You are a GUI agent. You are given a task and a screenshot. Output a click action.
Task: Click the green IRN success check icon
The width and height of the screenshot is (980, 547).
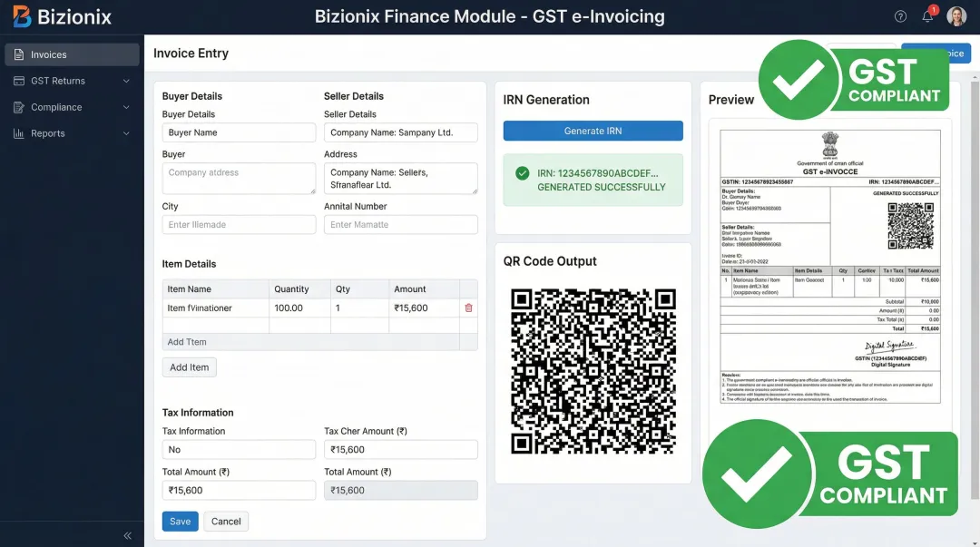(x=522, y=173)
